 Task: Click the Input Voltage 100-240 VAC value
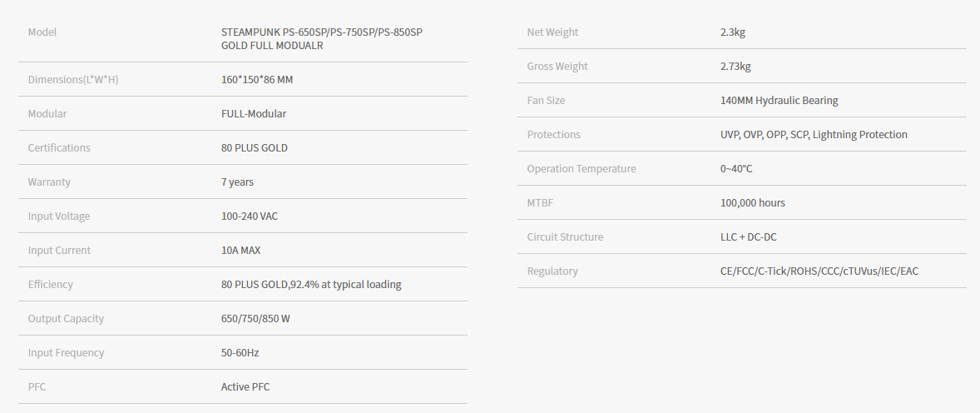250,216
